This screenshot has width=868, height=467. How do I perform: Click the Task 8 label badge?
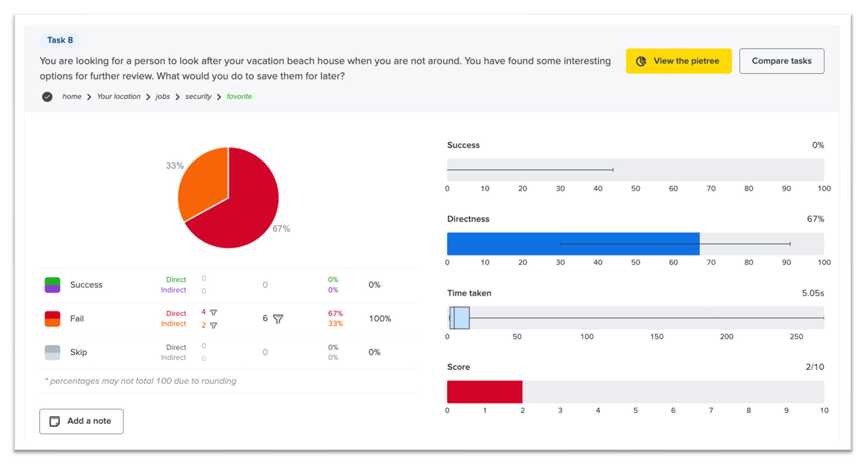click(x=60, y=40)
